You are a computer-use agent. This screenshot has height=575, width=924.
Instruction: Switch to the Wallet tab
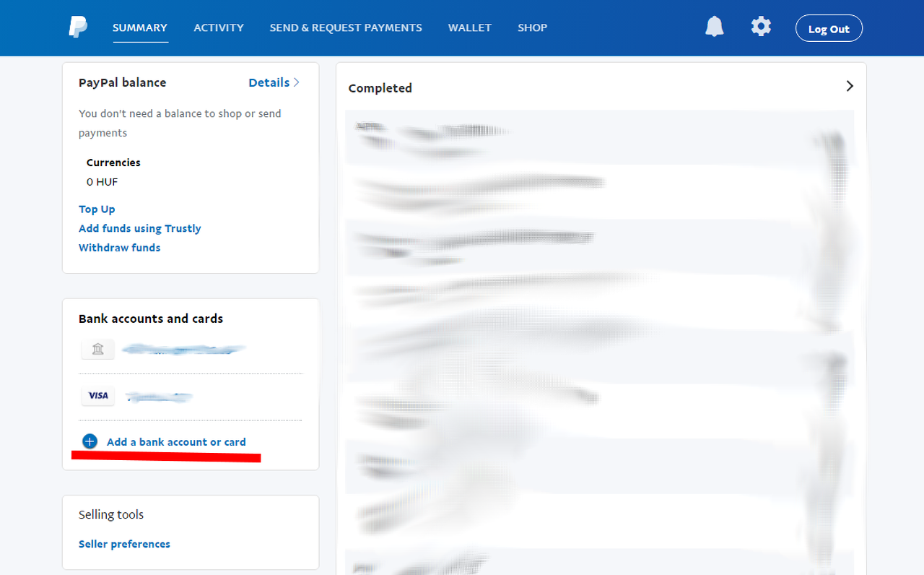[470, 27]
